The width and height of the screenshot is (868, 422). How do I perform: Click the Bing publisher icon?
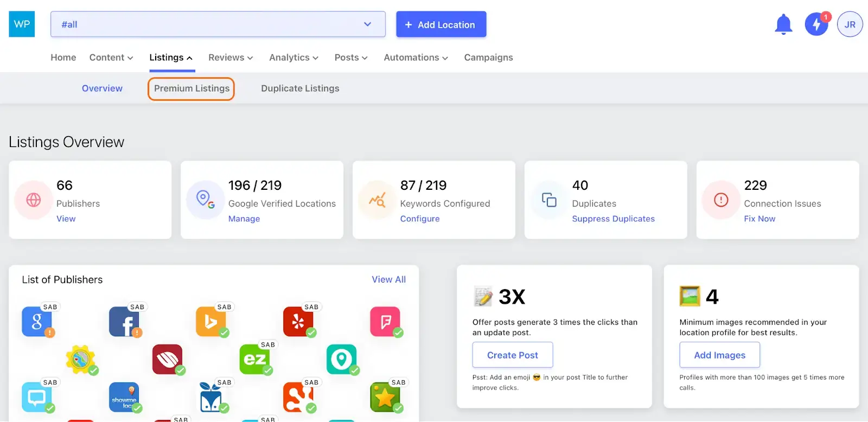coord(211,322)
